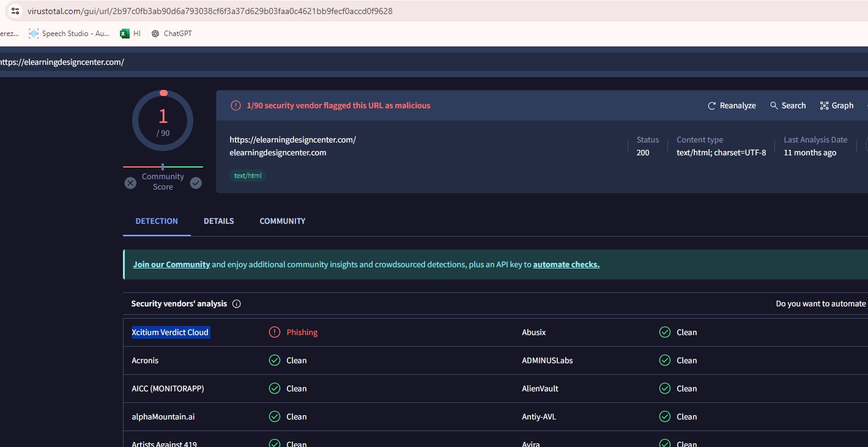This screenshot has width=868, height=447.
Task: Click the Phishing warning icon for Xcitium
Action: [x=275, y=332]
